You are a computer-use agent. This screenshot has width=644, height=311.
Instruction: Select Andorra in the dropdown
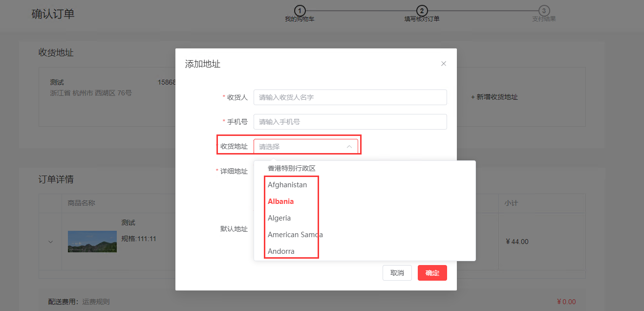click(281, 251)
